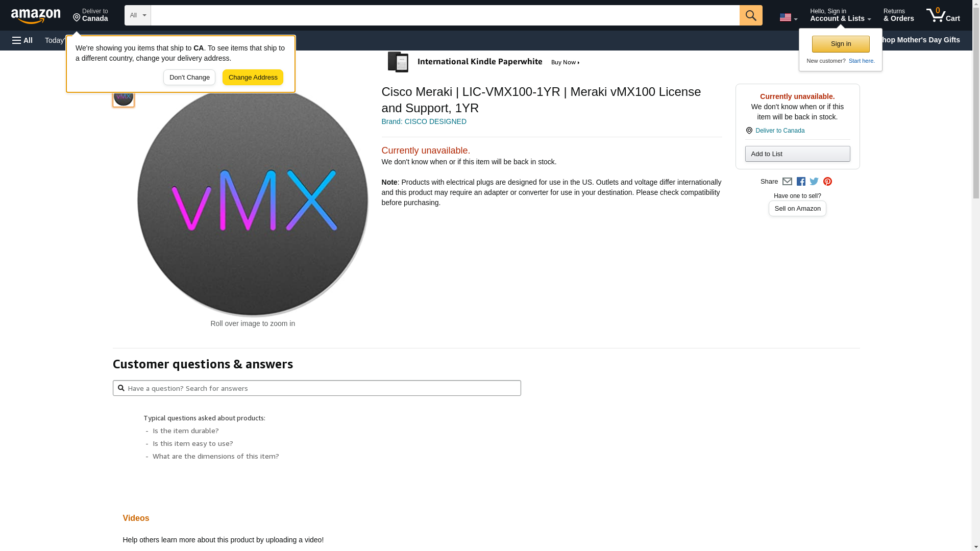Share product on Twitter icon
The width and height of the screenshot is (980, 551).
pos(814,182)
